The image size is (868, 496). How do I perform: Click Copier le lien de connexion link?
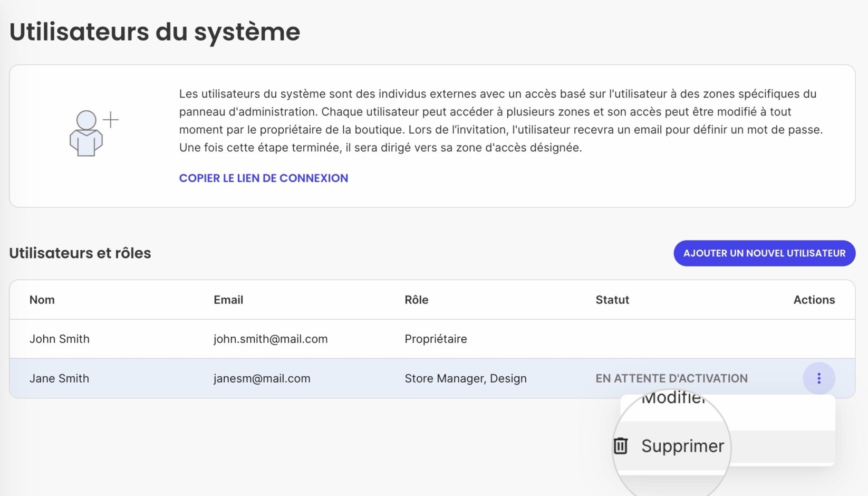click(264, 178)
